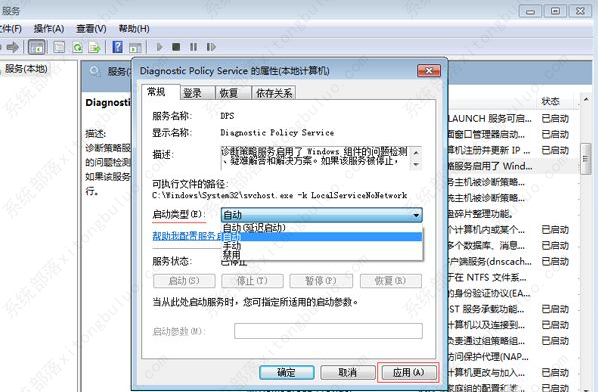The image size is (598, 392).
Task: Open the blue help question-mark icon
Action: pyautogui.click(x=117, y=47)
